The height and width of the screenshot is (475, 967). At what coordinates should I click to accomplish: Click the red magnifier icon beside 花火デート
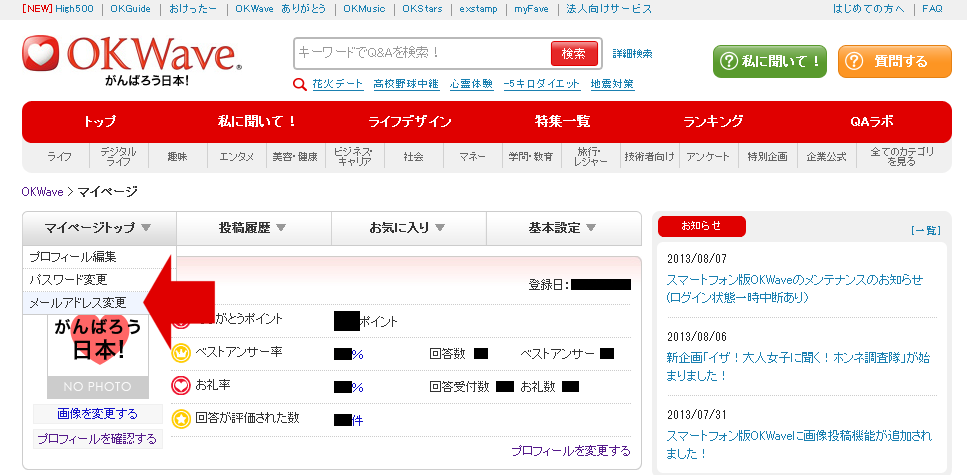300,85
